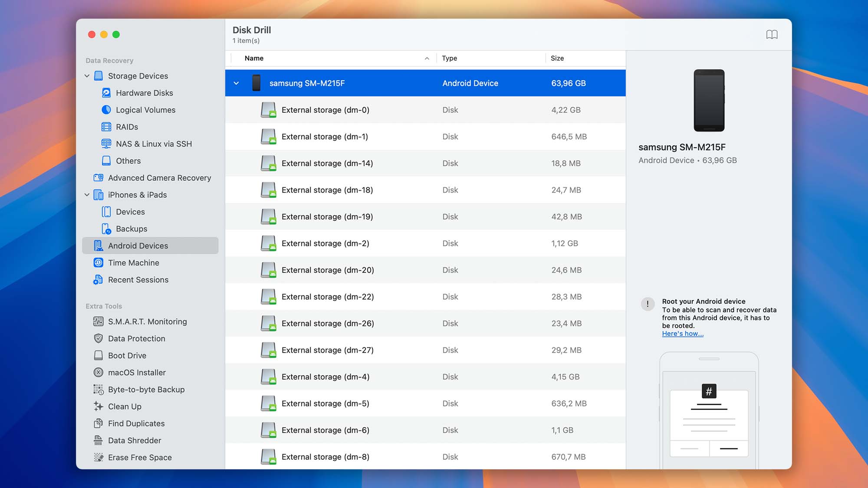Click the iPhones & iPads icon
The height and width of the screenshot is (488, 868).
99,195
